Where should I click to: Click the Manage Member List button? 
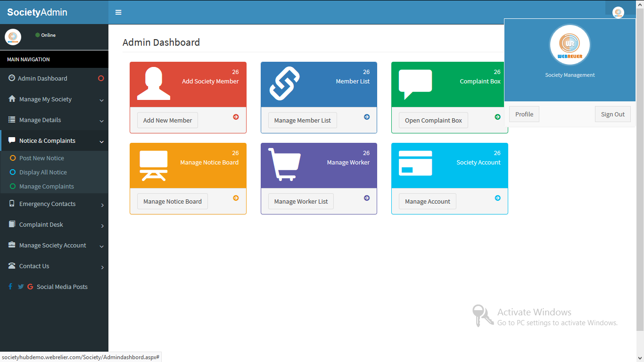point(302,120)
